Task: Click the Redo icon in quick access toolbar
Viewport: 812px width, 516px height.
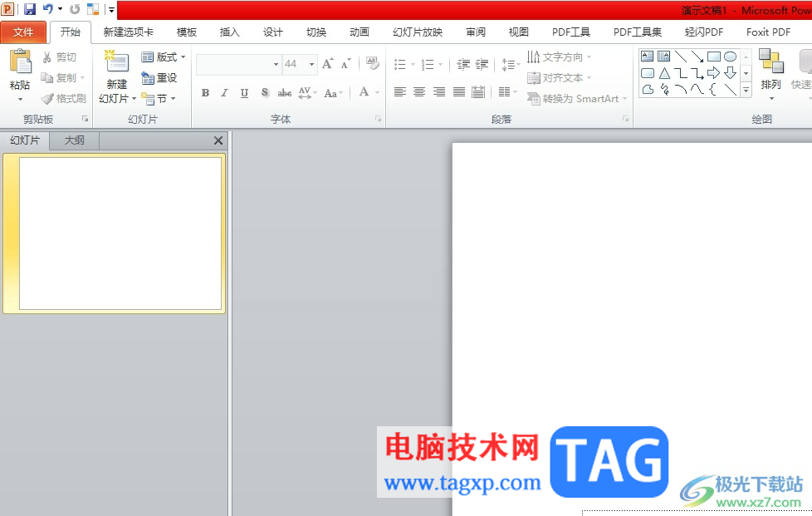Action: [75, 9]
